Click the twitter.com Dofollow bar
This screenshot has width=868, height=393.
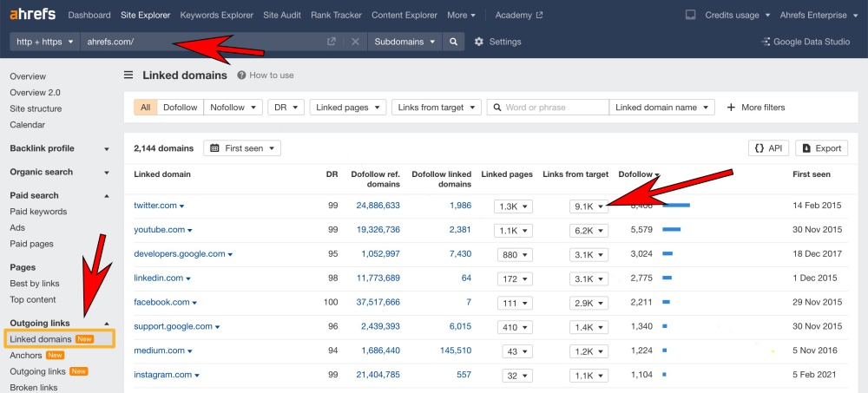pos(676,206)
